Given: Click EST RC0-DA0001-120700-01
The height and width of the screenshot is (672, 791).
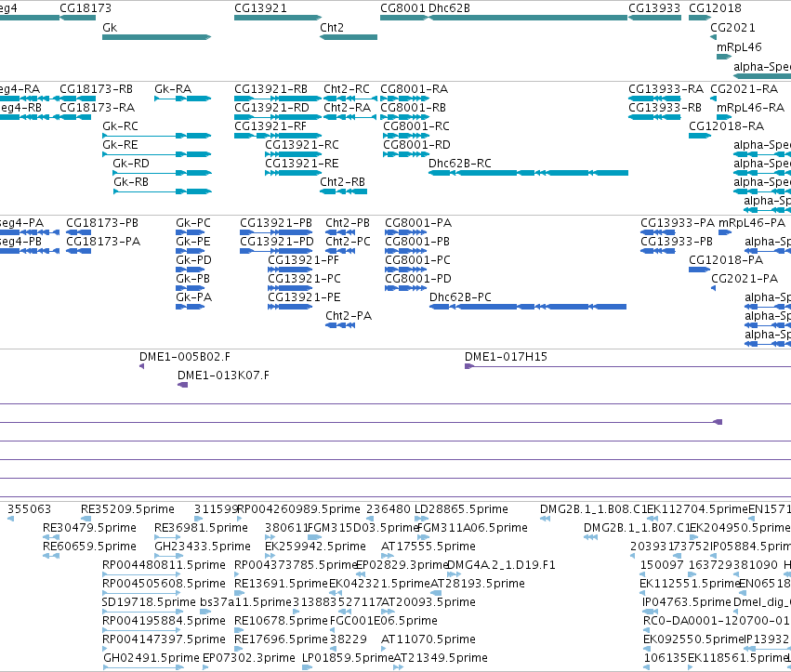Looking at the screenshot, I should pos(717,621).
